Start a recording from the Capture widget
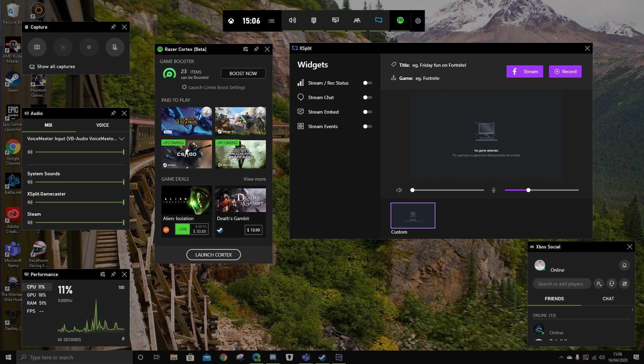The image size is (644, 364). (x=89, y=47)
